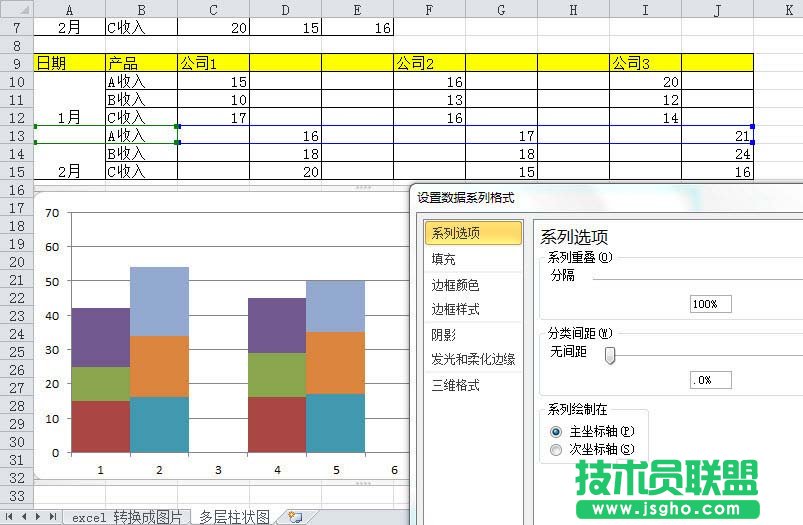Click the 分类间距 slider handle
803x525 pixels.
(609, 355)
